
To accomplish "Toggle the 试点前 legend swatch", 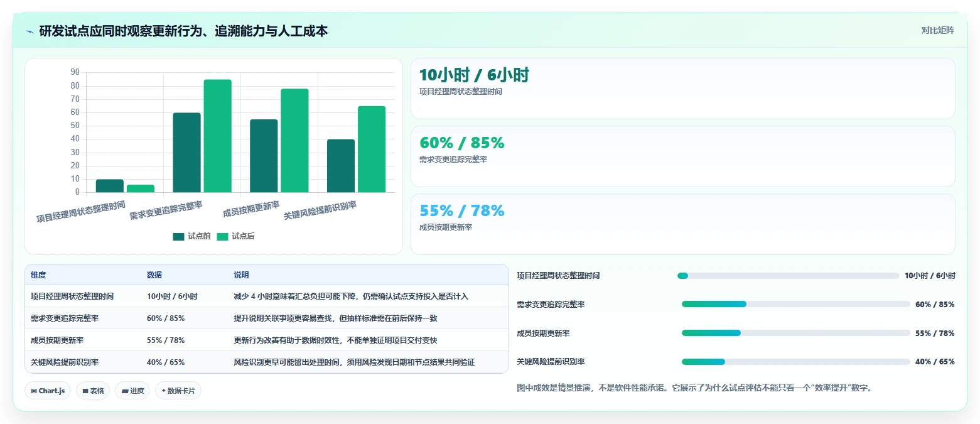I will click(x=178, y=236).
